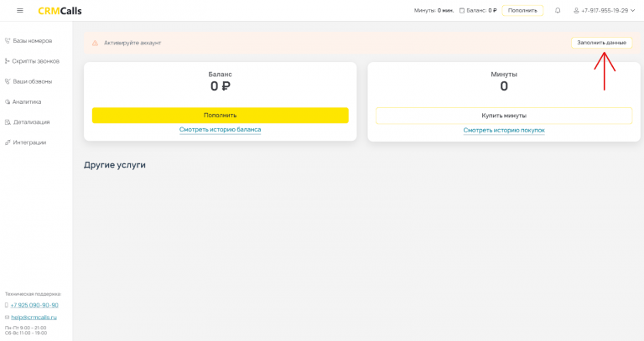Click the header Пополнить button
The height and width of the screenshot is (341, 644).
pos(522,11)
